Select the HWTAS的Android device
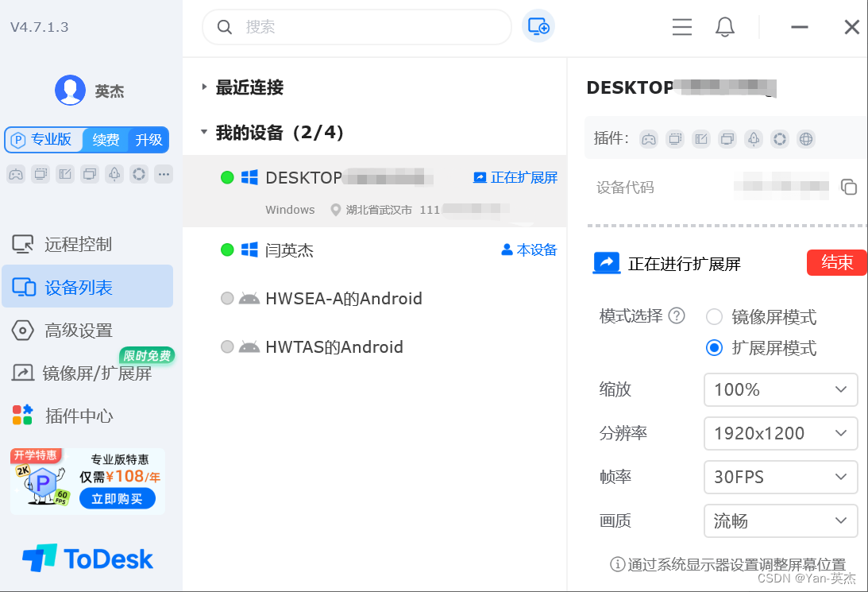 (375, 347)
